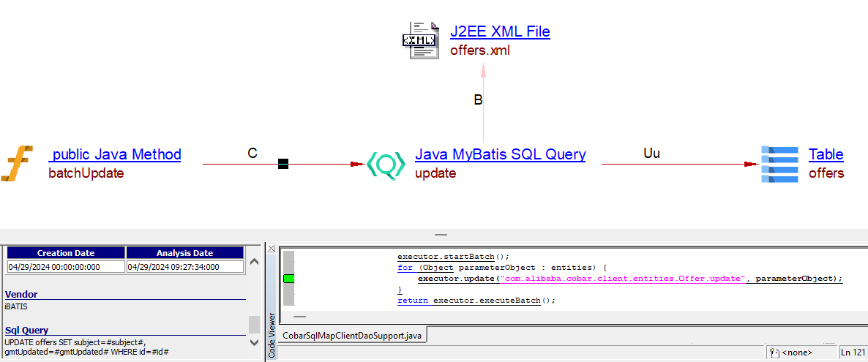Click the MyBatis SQL Query node icon
The image size is (868, 362).
(x=385, y=165)
